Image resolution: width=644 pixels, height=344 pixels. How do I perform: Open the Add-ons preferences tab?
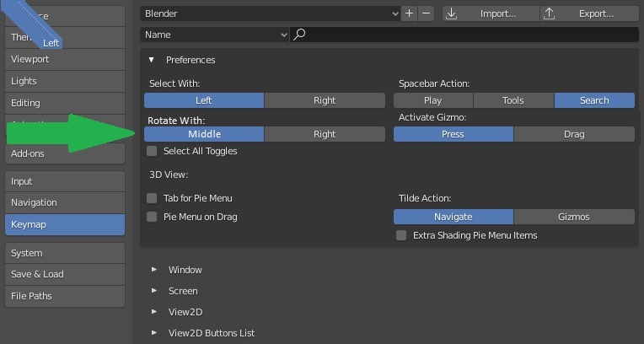tap(65, 153)
